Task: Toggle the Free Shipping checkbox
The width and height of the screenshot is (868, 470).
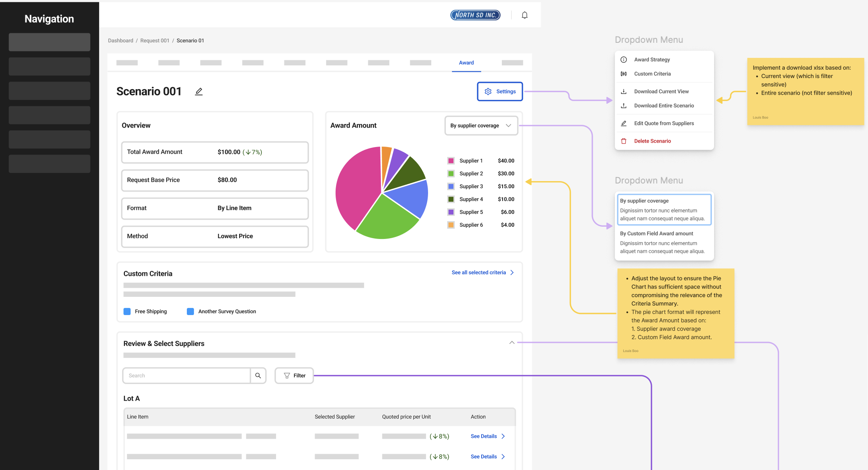Action: [127, 311]
